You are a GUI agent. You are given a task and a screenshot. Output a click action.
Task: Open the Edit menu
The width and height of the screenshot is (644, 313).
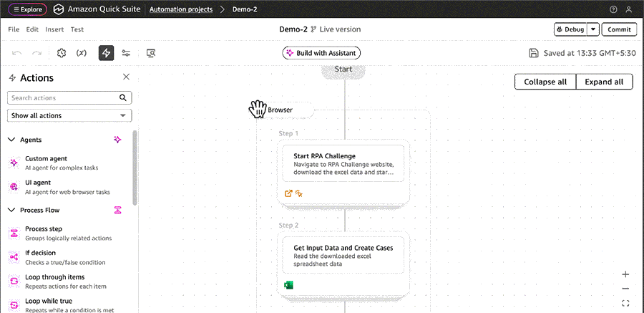point(32,29)
